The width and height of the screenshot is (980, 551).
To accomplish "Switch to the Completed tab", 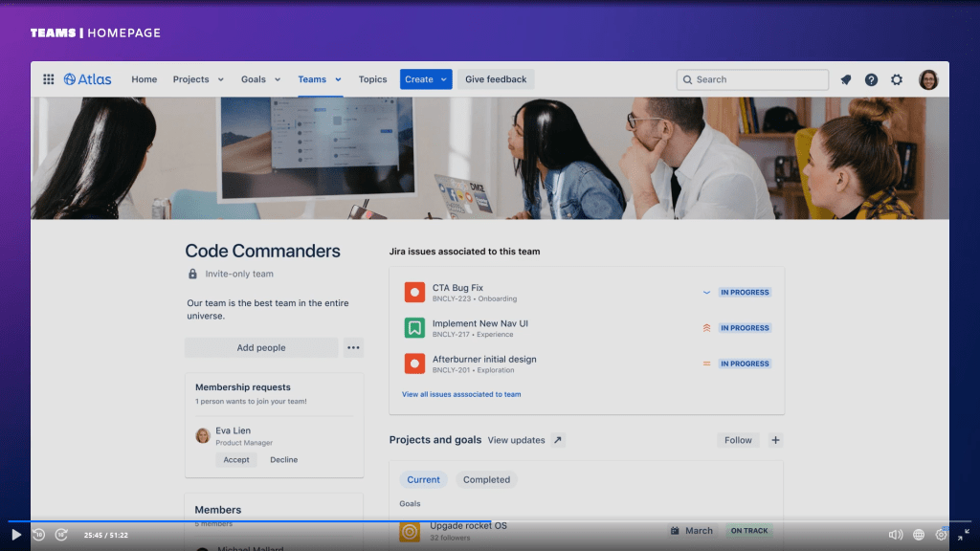I will (486, 480).
